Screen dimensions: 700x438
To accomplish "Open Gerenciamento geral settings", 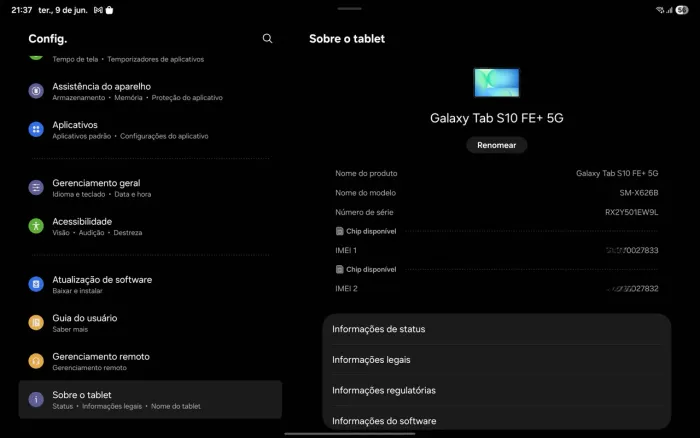I will coord(150,188).
